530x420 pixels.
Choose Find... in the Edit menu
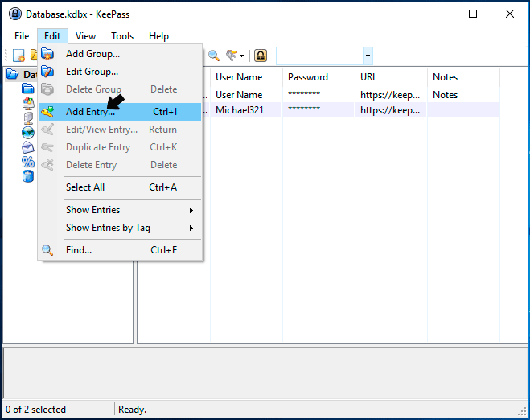(120, 250)
